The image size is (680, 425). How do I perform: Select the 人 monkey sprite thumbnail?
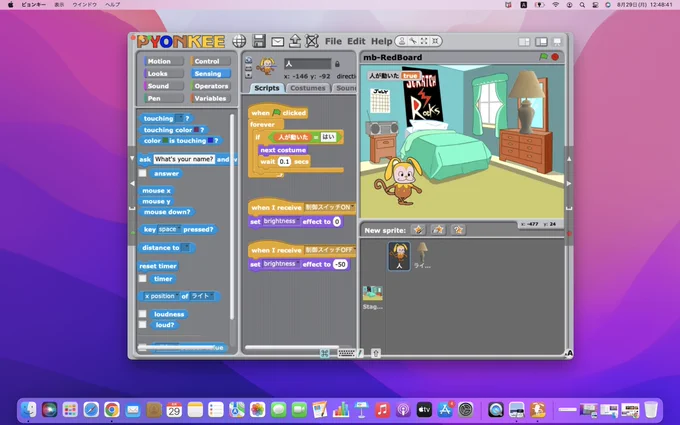[399, 256]
